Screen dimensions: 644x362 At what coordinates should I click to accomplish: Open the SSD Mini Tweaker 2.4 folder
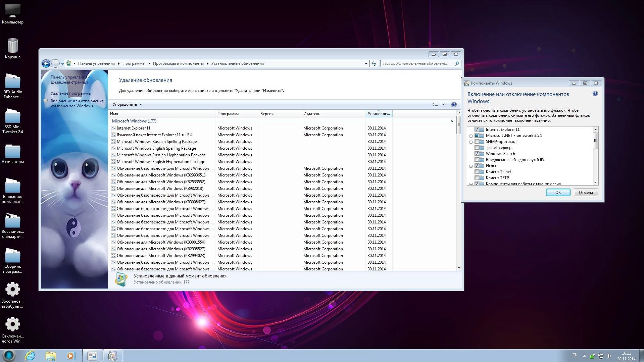[x=13, y=121]
